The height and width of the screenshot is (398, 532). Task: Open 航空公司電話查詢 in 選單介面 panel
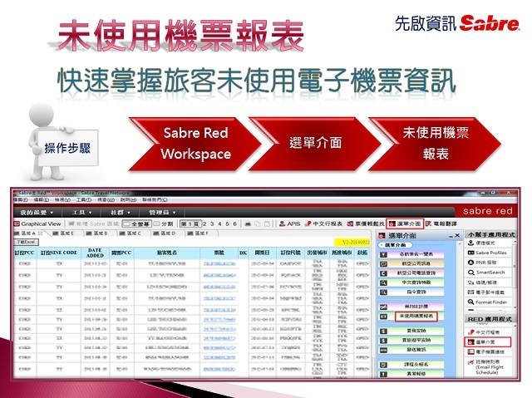[x=411, y=273]
